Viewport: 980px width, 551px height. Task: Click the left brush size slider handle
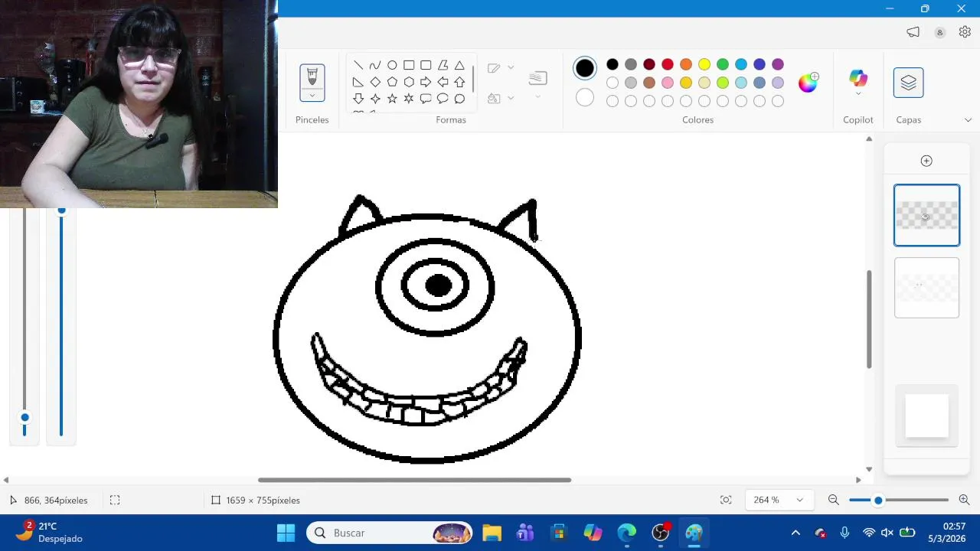(24, 417)
